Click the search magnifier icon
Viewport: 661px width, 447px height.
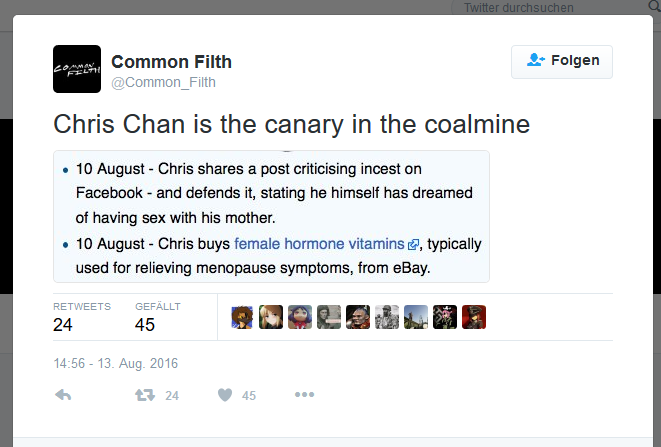click(x=655, y=6)
